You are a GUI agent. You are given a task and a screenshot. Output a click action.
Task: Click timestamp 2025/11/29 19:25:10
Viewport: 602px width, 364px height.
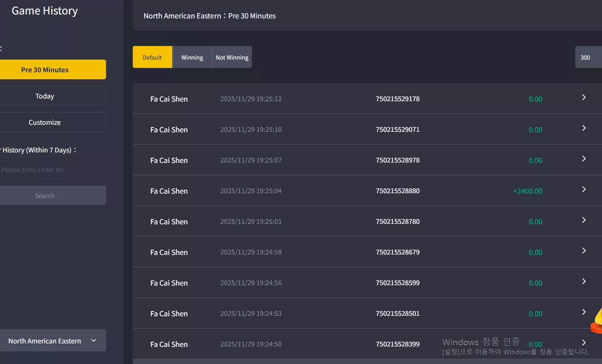pos(251,130)
